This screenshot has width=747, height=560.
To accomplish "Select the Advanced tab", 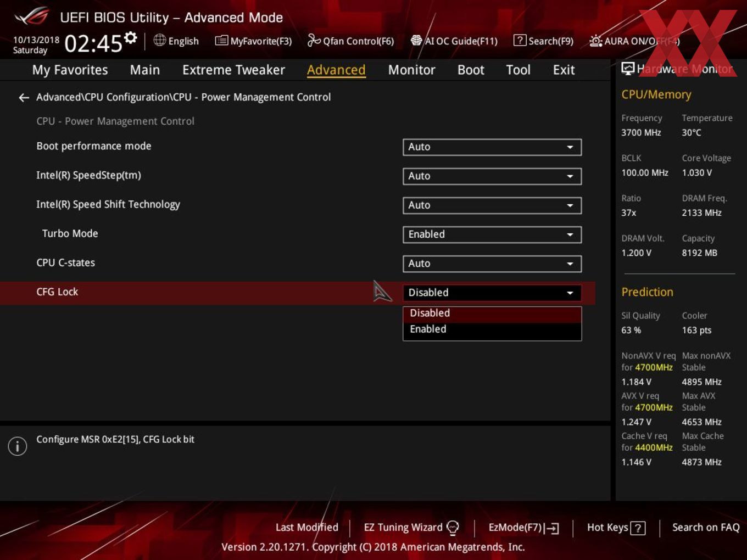I will coord(336,70).
